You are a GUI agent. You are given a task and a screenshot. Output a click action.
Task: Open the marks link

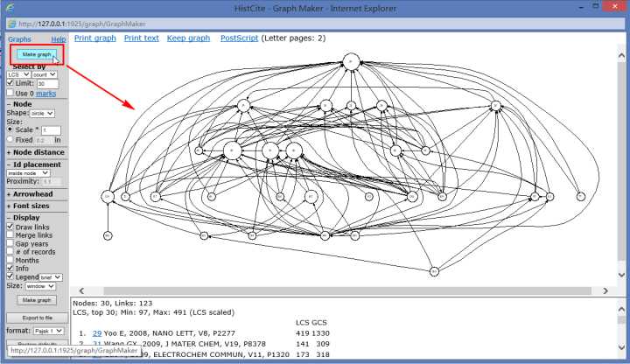(45, 94)
